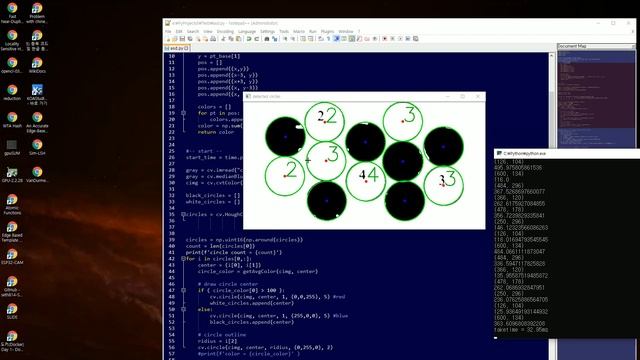
Task: Click the 'Fast Near-Dupli...' Chrome desktop shortcut
Action: point(12,13)
